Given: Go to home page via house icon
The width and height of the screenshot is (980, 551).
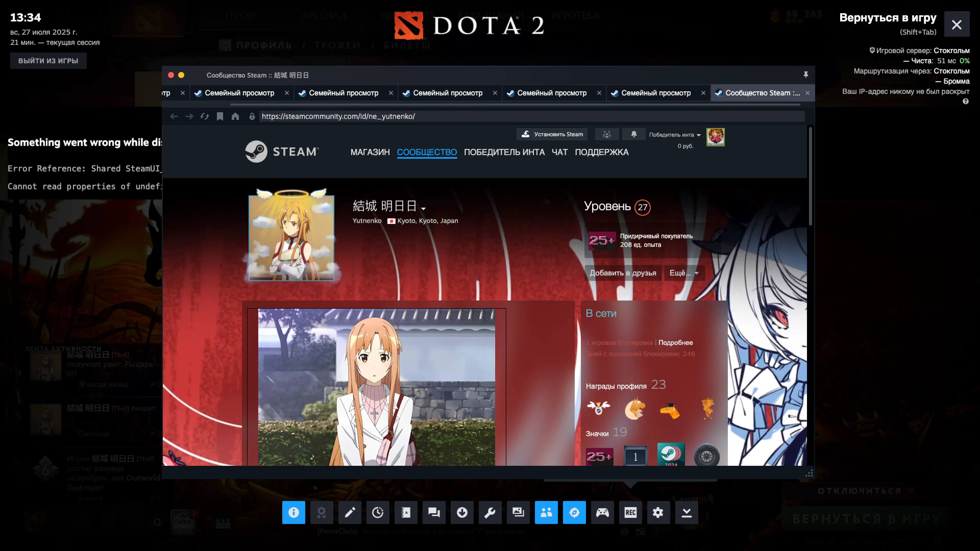Looking at the screenshot, I should click(x=235, y=116).
